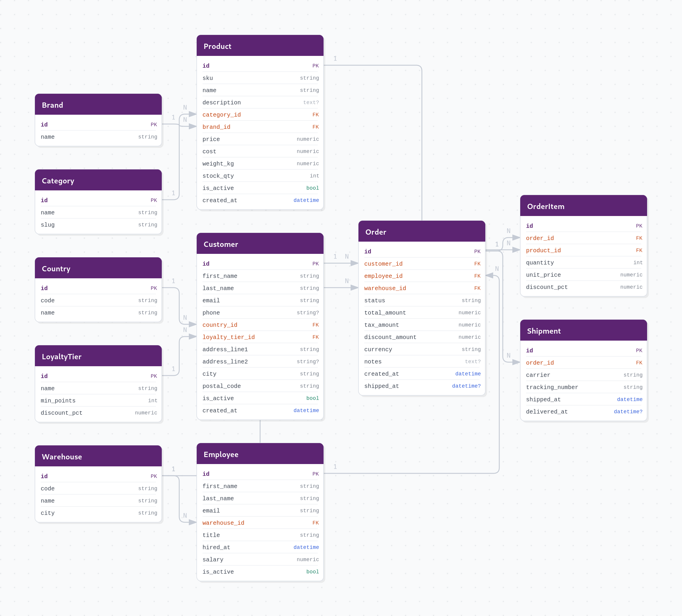Click shipped_at field in Order table

pos(422,386)
